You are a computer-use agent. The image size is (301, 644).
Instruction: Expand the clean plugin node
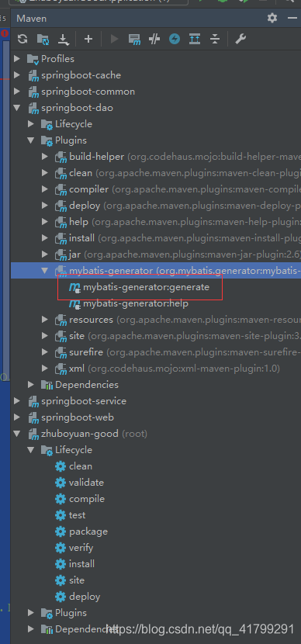(45, 173)
